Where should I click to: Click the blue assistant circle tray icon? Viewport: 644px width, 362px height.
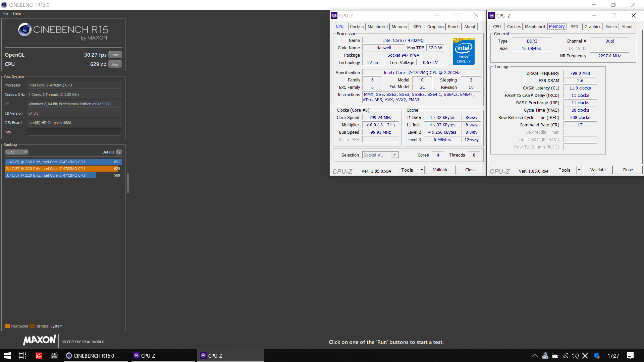click(x=597, y=356)
